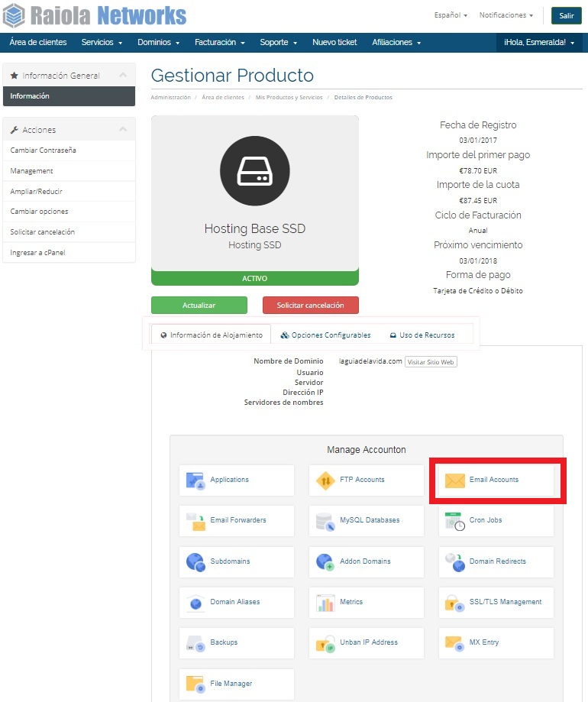This screenshot has height=702, width=588.
Task: Open SSL/TLS Management lock icon
Action: (x=455, y=603)
